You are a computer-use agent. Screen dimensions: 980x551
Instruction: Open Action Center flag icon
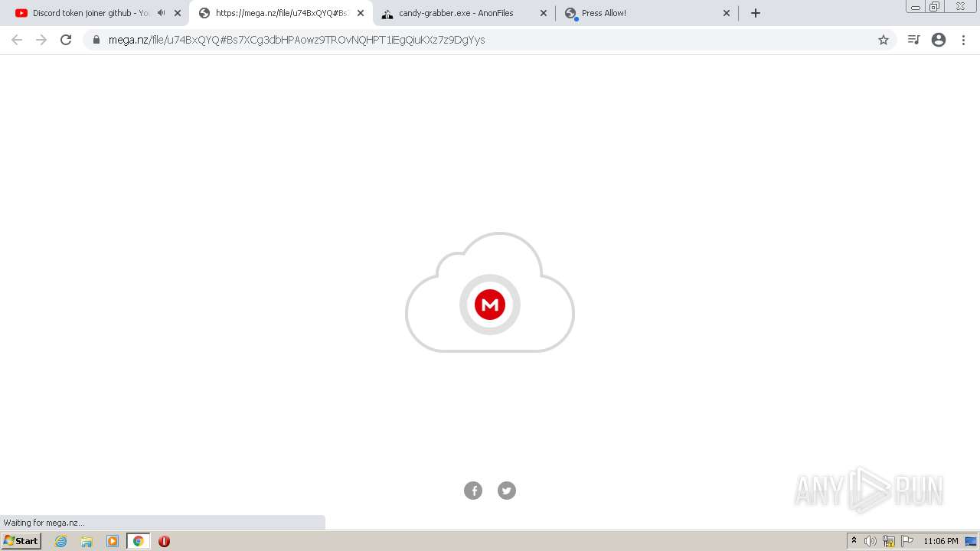click(x=907, y=541)
